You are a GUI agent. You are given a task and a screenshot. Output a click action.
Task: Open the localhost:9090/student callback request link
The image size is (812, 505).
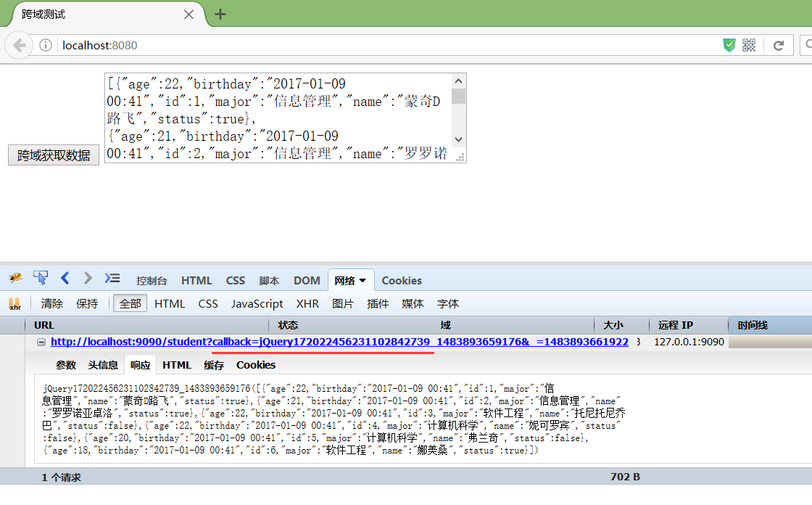[339, 342]
